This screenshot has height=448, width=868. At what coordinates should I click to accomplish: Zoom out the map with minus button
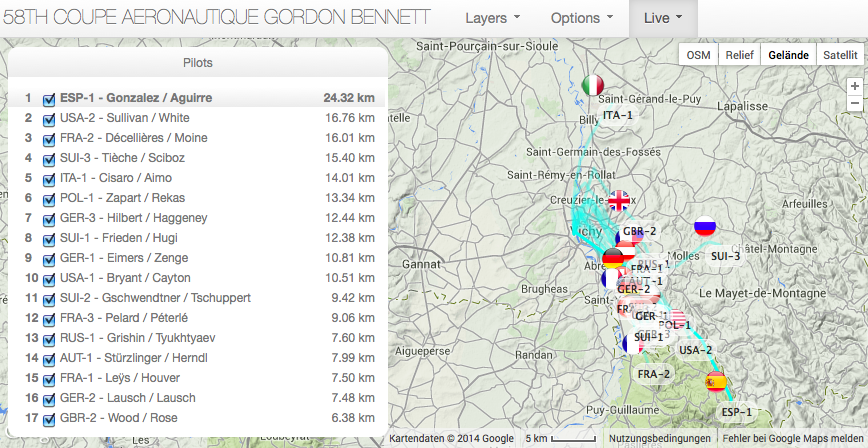[853, 104]
